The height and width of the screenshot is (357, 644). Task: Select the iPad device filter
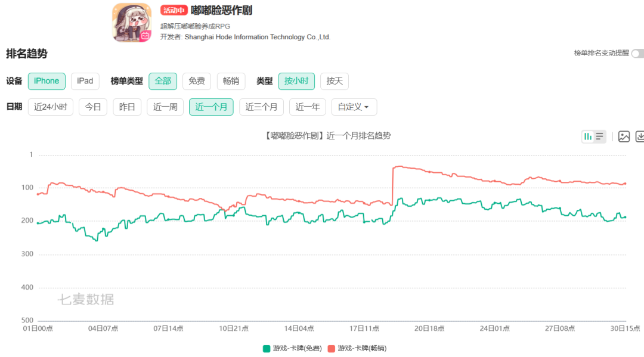point(85,81)
